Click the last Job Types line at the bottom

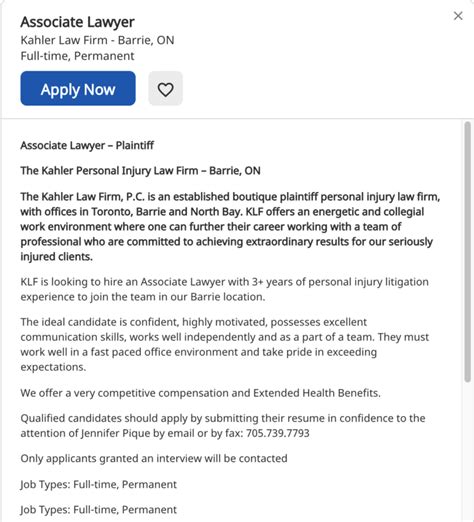98,510
